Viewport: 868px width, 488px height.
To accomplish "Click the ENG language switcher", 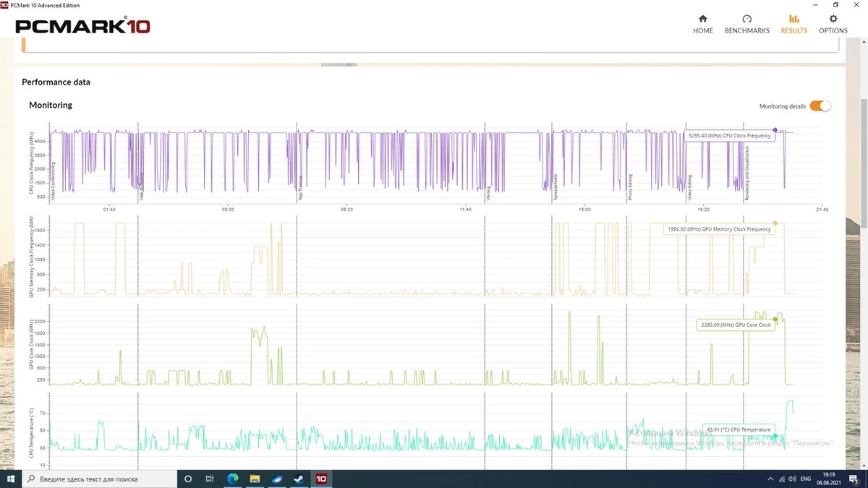I will (805, 479).
